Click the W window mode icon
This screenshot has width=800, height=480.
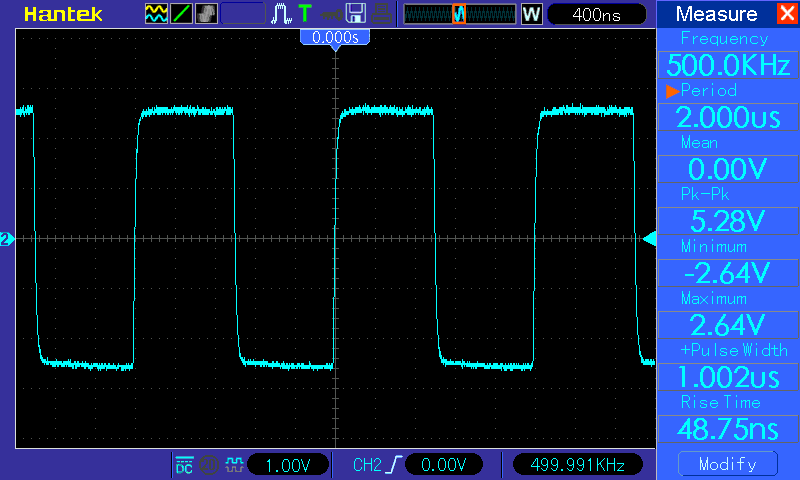(531, 14)
